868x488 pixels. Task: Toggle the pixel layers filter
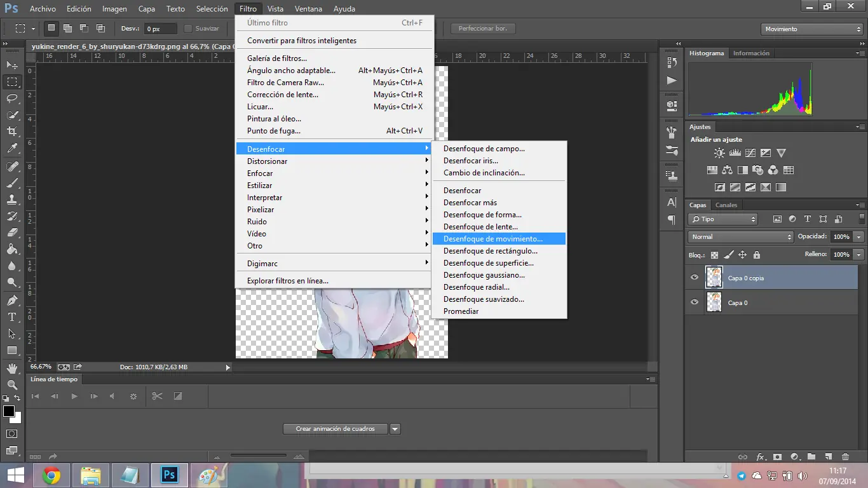(x=777, y=219)
